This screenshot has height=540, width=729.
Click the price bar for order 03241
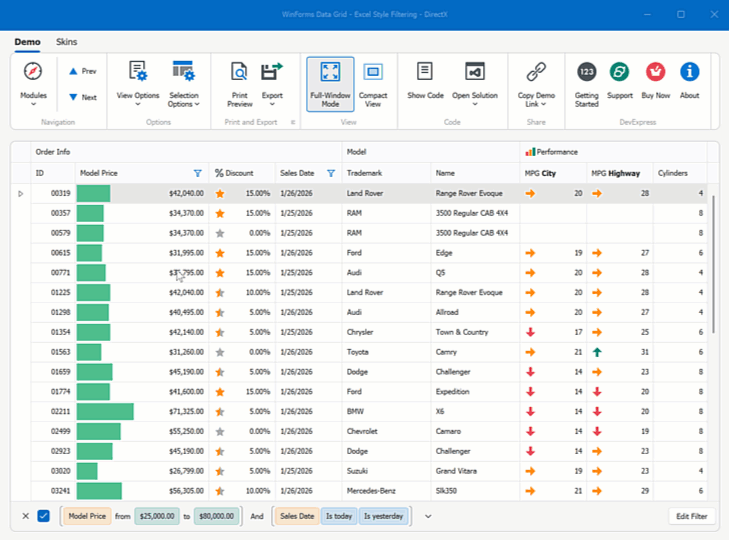click(x=99, y=491)
